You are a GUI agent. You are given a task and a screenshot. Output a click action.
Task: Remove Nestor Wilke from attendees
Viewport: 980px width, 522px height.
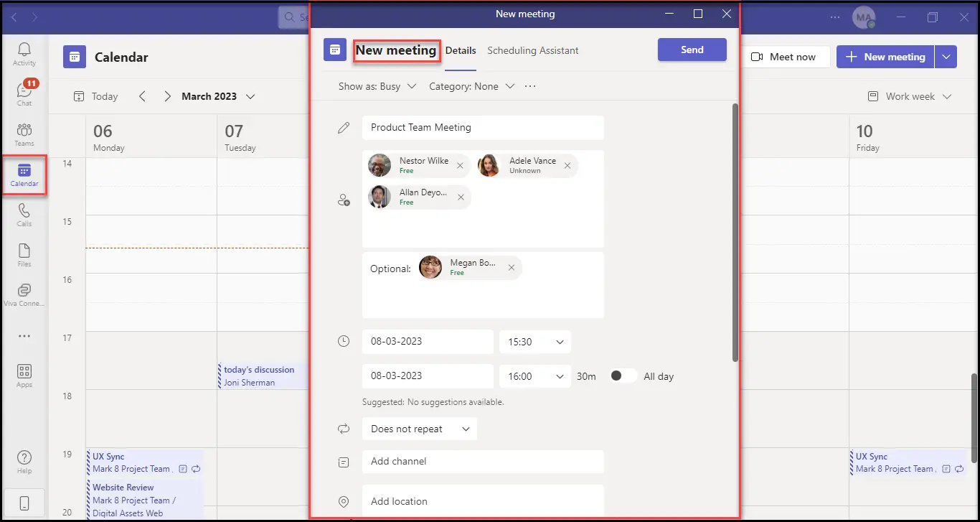coord(460,166)
